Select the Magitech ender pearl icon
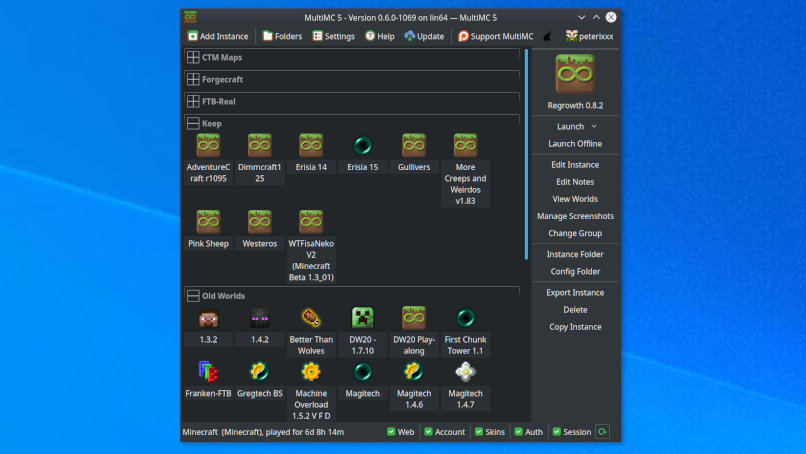Viewport: 806px width, 454px height. (x=362, y=372)
